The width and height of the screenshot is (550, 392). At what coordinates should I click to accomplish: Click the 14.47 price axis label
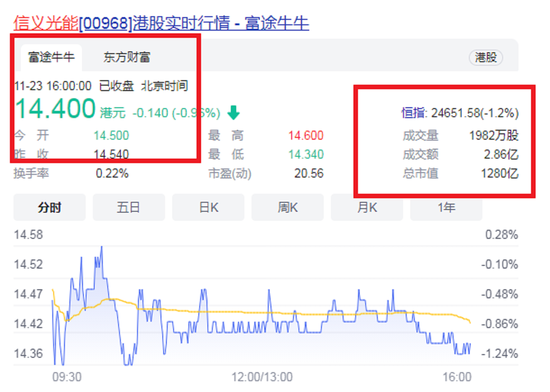28,294
